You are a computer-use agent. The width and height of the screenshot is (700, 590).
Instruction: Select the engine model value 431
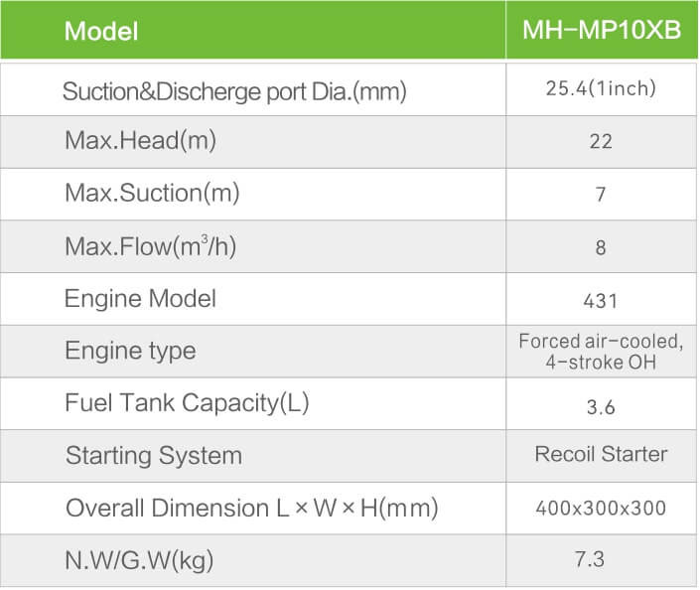(x=601, y=300)
